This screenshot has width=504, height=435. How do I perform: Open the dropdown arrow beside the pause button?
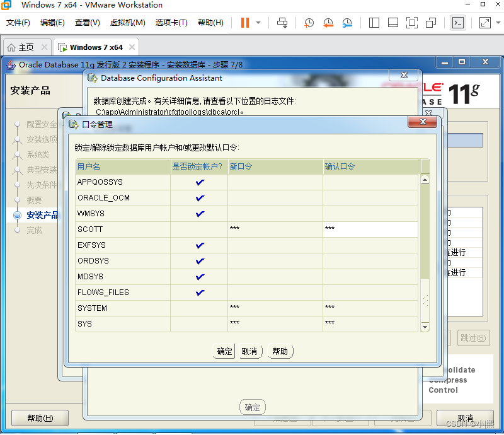coord(258,23)
